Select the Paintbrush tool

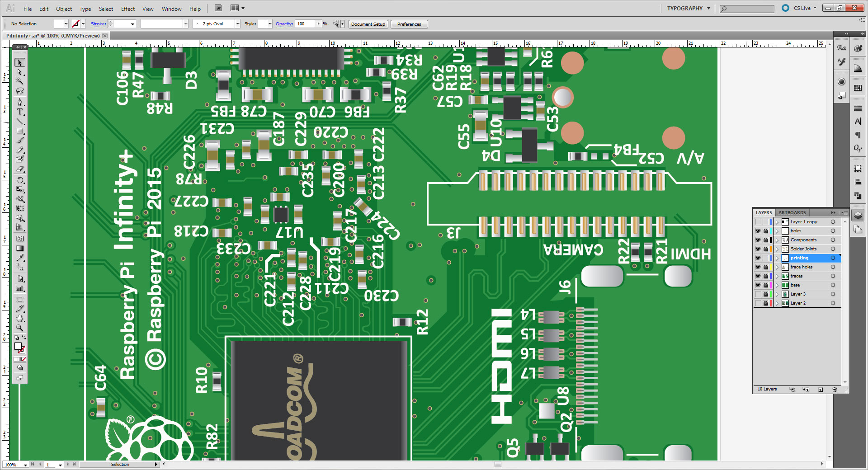[20, 141]
